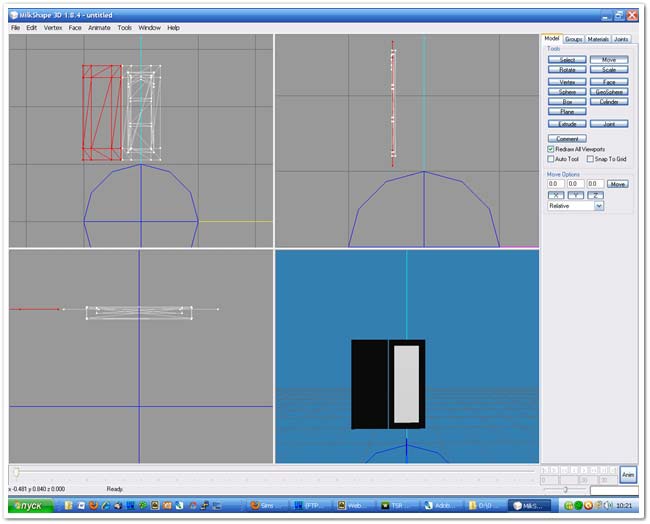Viewport: 650px width, 524px height.
Task: Choose the GeoSphere primitive tool
Action: click(x=609, y=92)
